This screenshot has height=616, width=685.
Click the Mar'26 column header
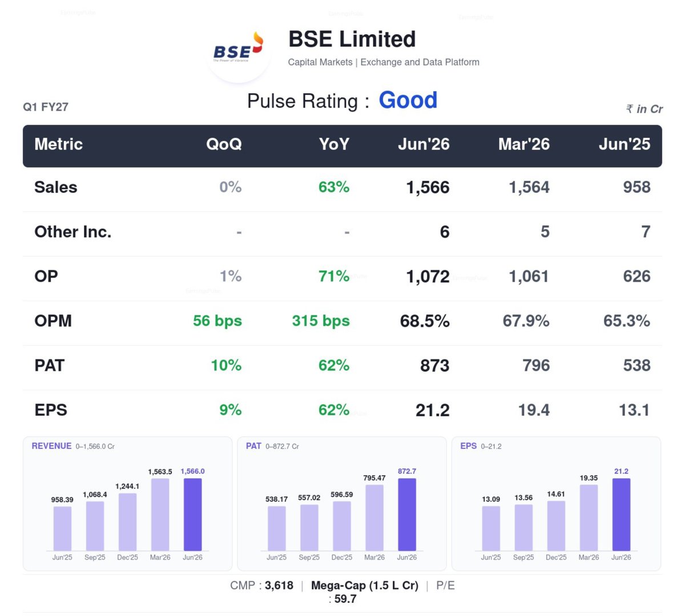click(x=524, y=144)
